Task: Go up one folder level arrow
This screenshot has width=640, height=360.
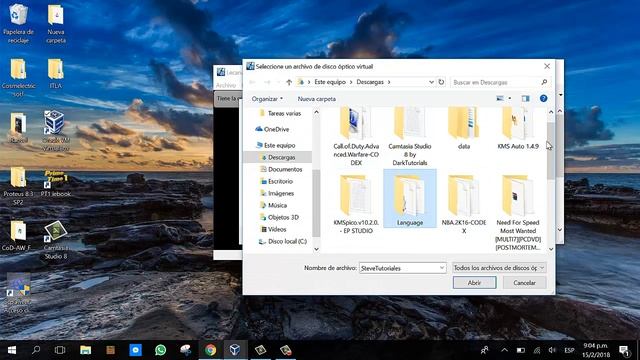Action: 289,82
